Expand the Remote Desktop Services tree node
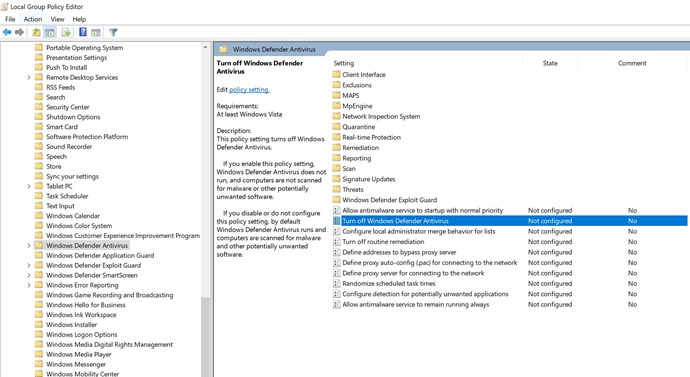The width and height of the screenshot is (690, 377). [x=29, y=77]
